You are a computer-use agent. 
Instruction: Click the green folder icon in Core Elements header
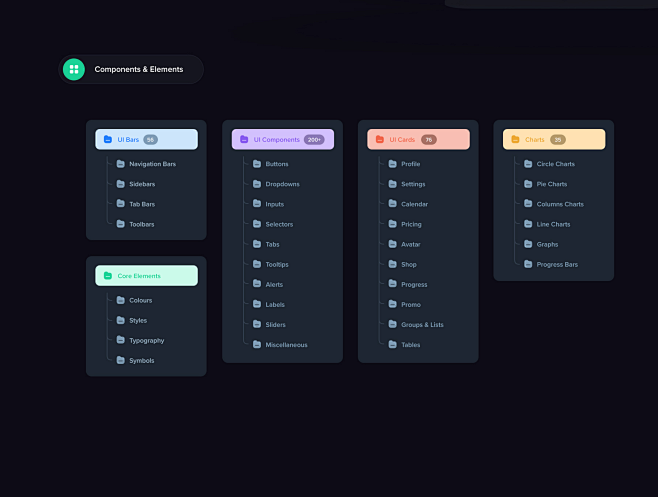point(108,276)
